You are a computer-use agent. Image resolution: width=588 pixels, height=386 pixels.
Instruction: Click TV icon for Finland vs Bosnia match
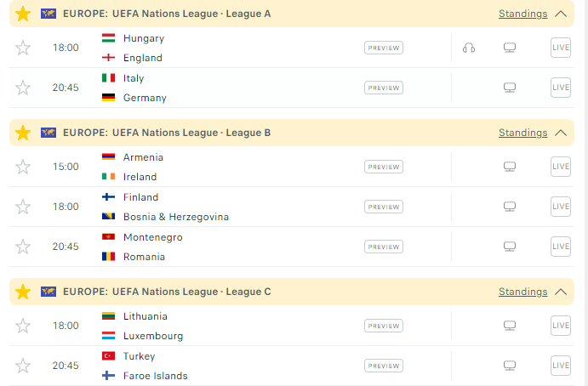pos(510,207)
